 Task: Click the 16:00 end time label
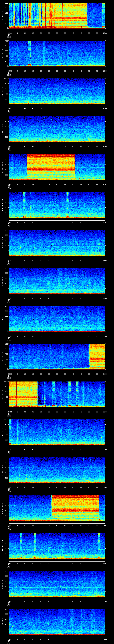point(105,71)
